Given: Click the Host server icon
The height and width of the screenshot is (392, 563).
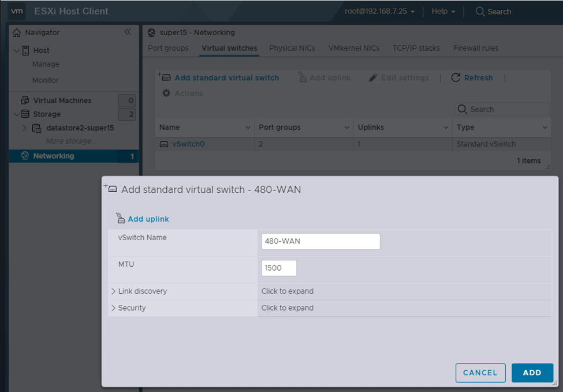Looking at the screenshot, I should point(25,50).
